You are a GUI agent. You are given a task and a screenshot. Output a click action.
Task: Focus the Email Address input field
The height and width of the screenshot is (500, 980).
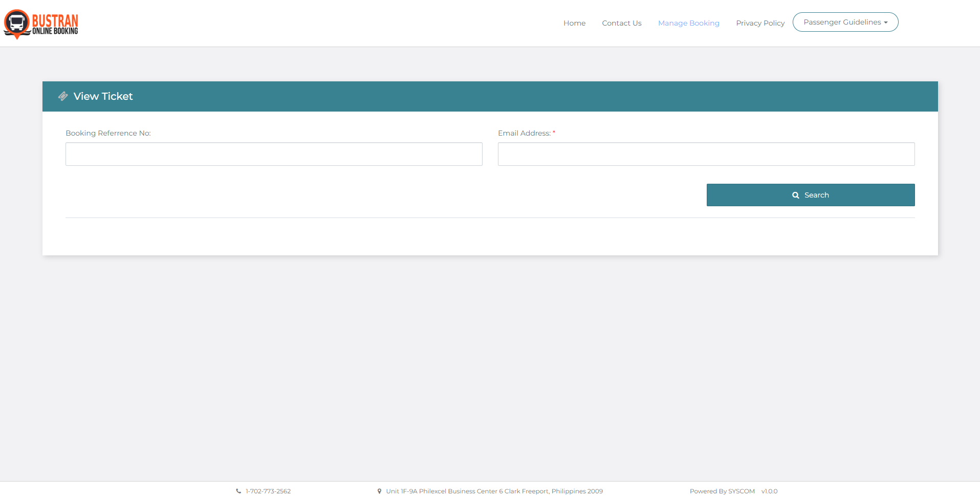click(x=706, y=154)
